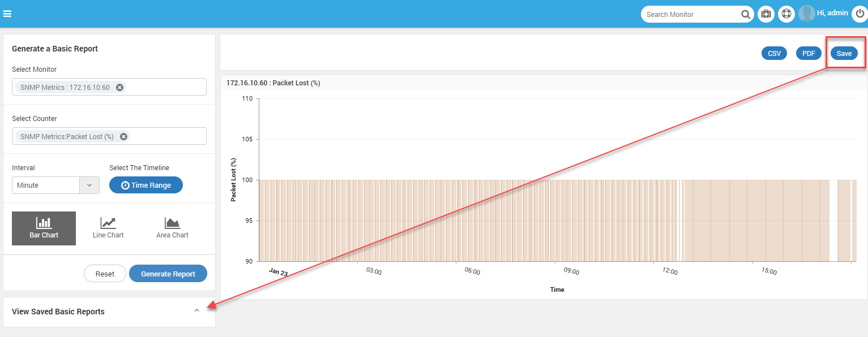Click the Generate Report button
Screen dimensions: 868x337
tap(168, 274)
